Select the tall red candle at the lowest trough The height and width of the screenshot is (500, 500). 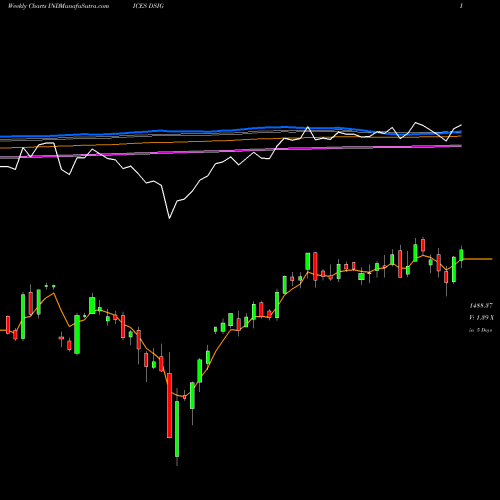[169, 405]
